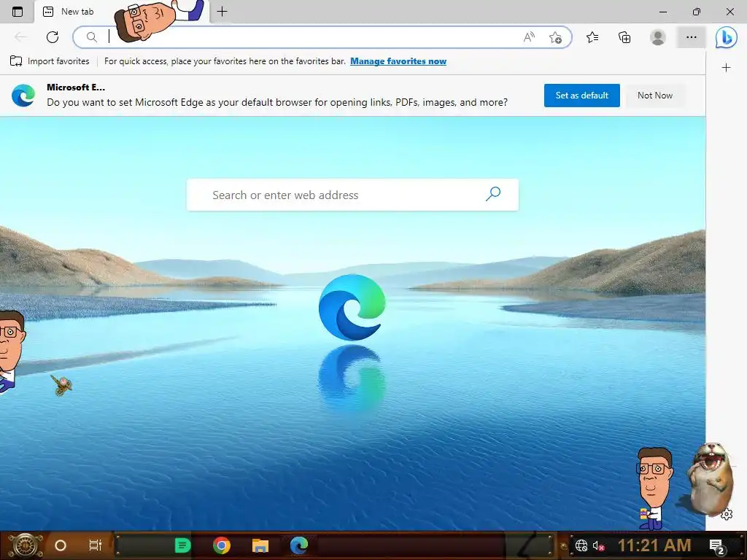Add sidebar item with plus icon
747x560 pixels.
(726, 68)
